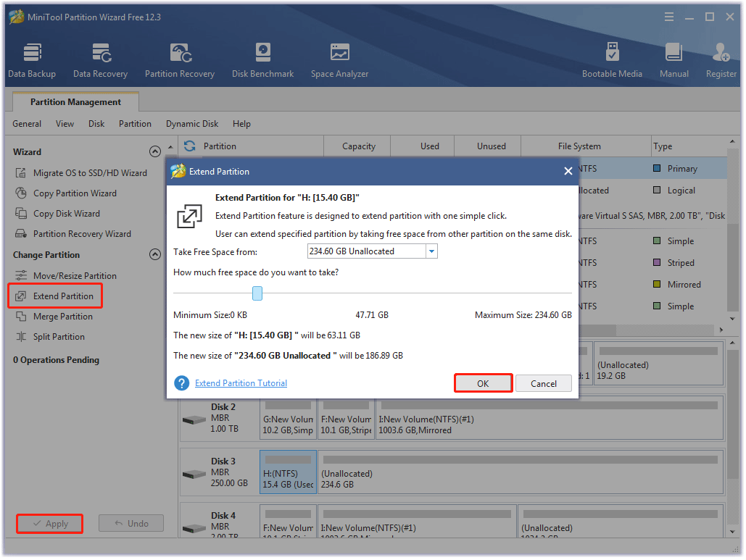Click the Undo button
This screenshot has height=560, width=746.
pyautogui.click(x=131, y=523)
